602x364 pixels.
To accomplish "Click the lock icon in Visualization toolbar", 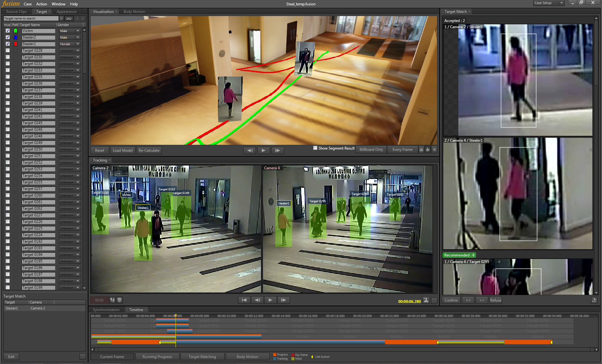I will click(x=421, y=150).
